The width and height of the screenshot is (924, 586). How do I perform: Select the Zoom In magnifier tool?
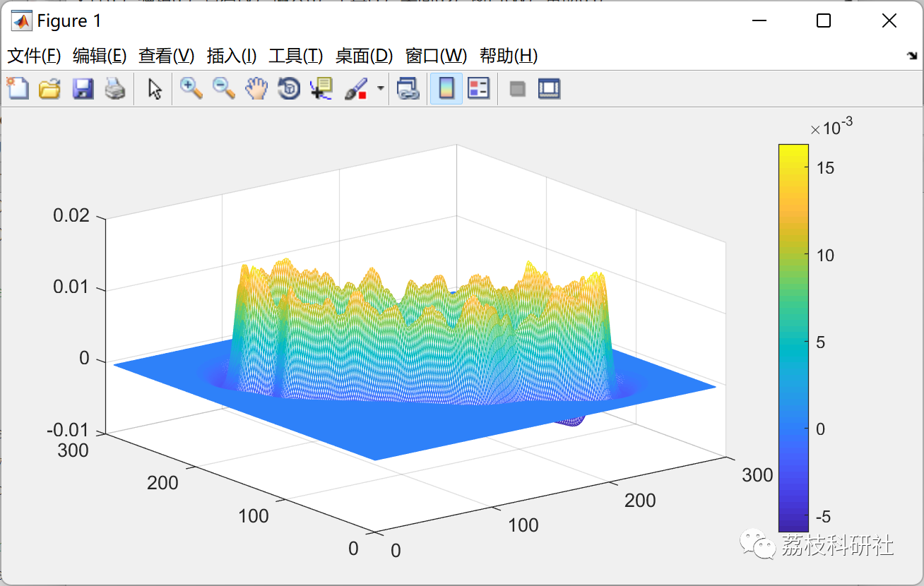pos(191,89)
